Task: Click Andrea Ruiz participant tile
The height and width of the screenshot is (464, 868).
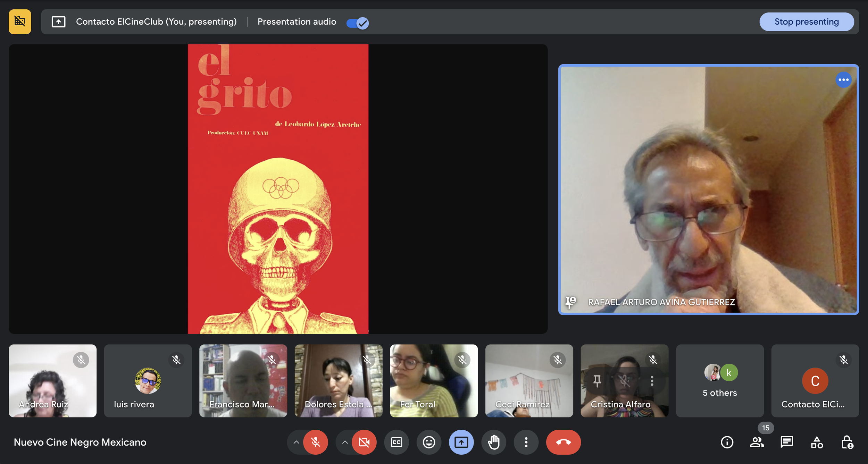Action: click(52, 381)
